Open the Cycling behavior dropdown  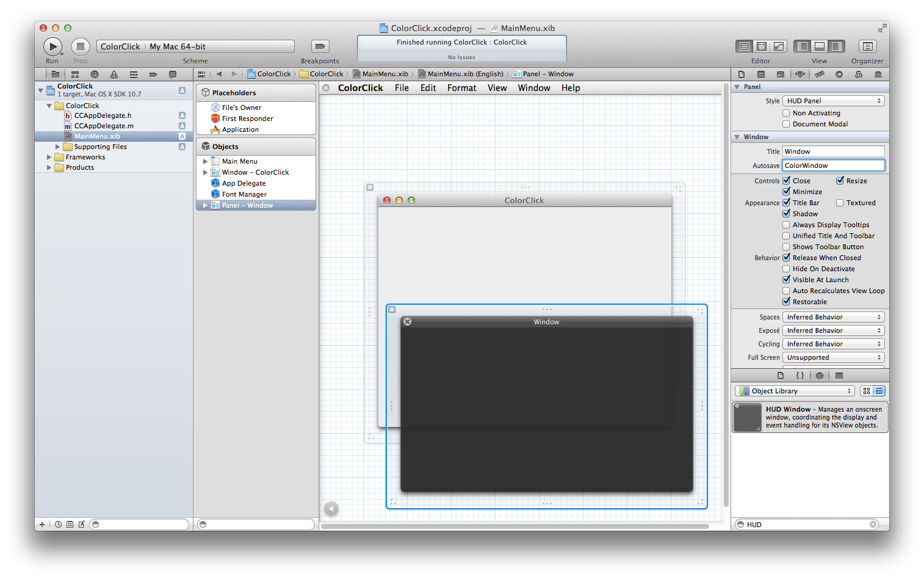834,344
